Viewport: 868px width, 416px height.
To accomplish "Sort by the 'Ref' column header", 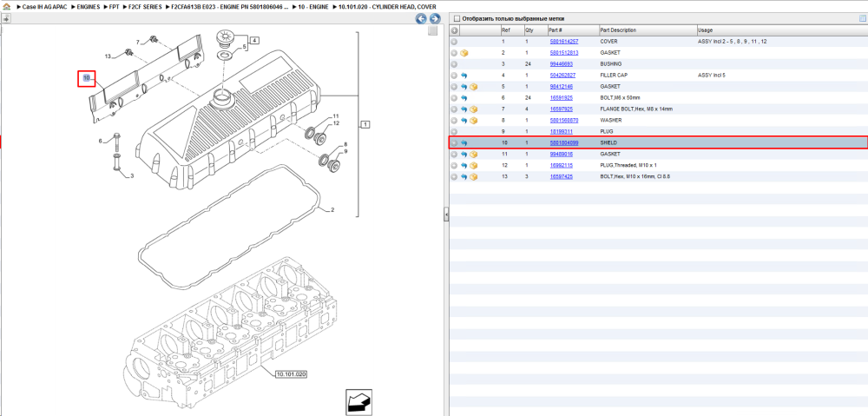I will (x=511, y=30).
